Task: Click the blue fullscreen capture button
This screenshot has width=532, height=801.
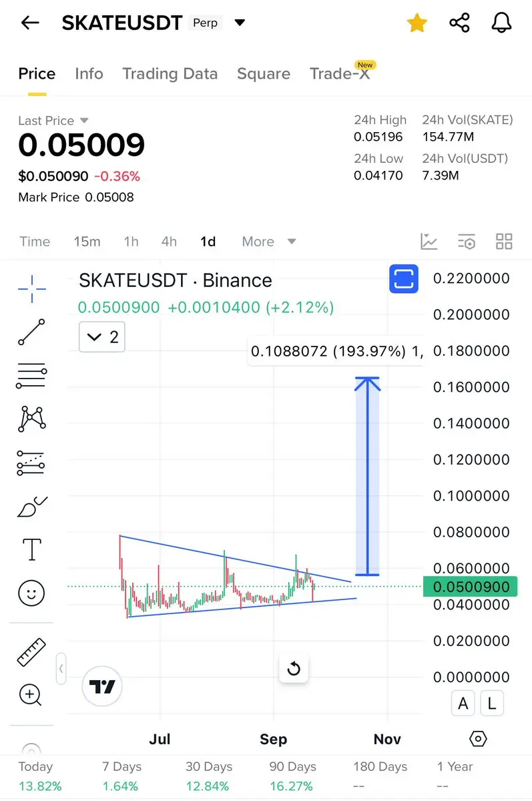Action: pos(404,278)
